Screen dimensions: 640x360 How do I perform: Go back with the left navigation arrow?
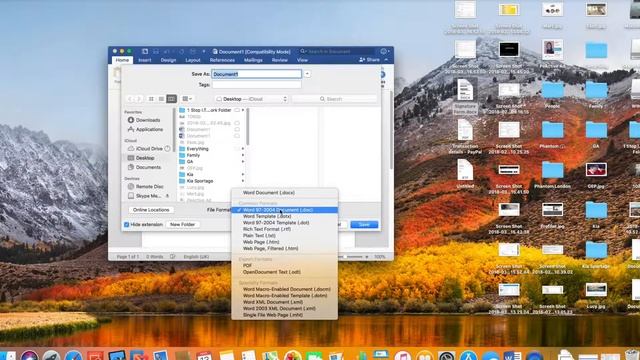130,99
